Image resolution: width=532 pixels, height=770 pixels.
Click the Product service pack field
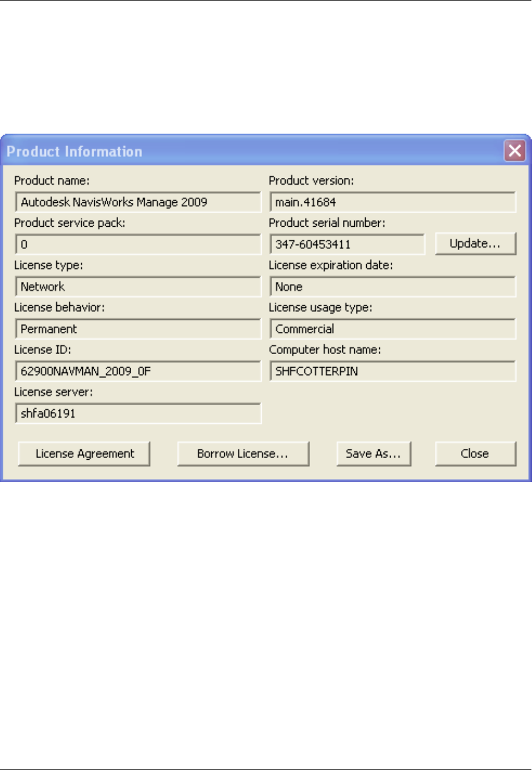[138, 244]
